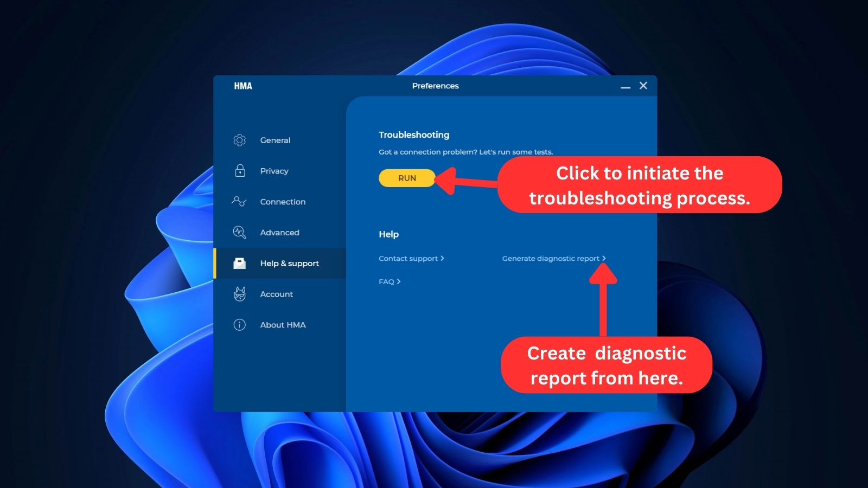
Task: Click the About HMA info icon
Action: [239, 325]
